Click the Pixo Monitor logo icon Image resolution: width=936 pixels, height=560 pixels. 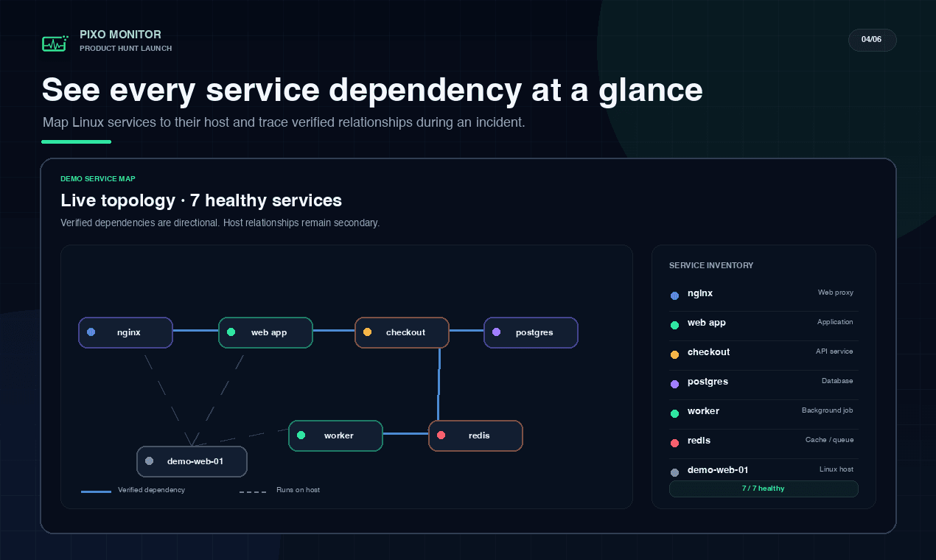coord(55,43)
